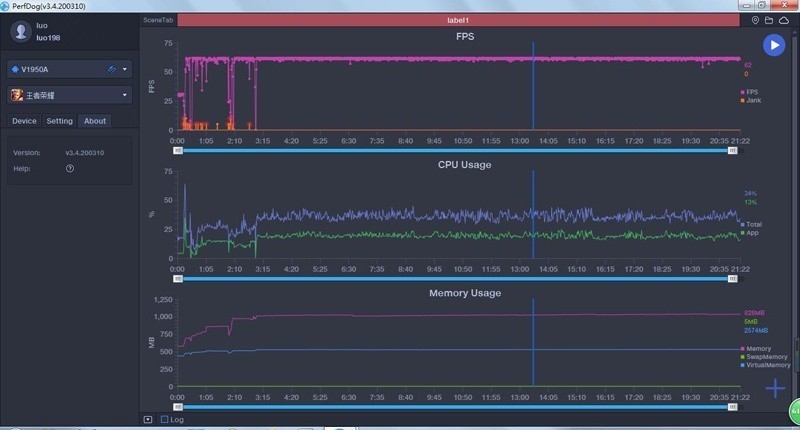800x430 pixels.
Task: Click the 13% App CPU value
Action: pos(750,202)
